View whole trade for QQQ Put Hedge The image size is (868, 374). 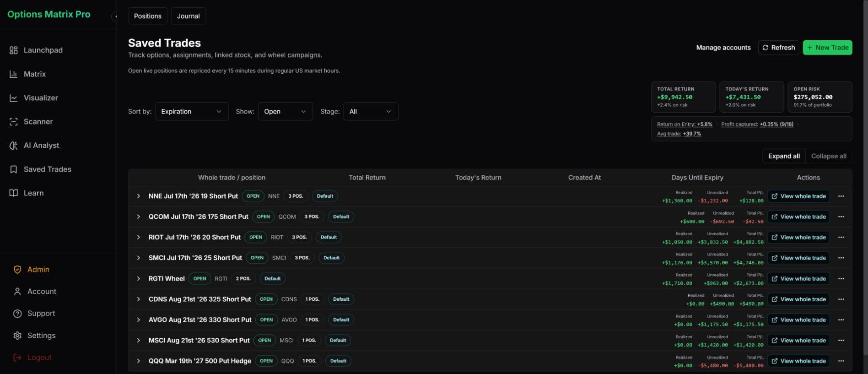click(x=798, y=361)
